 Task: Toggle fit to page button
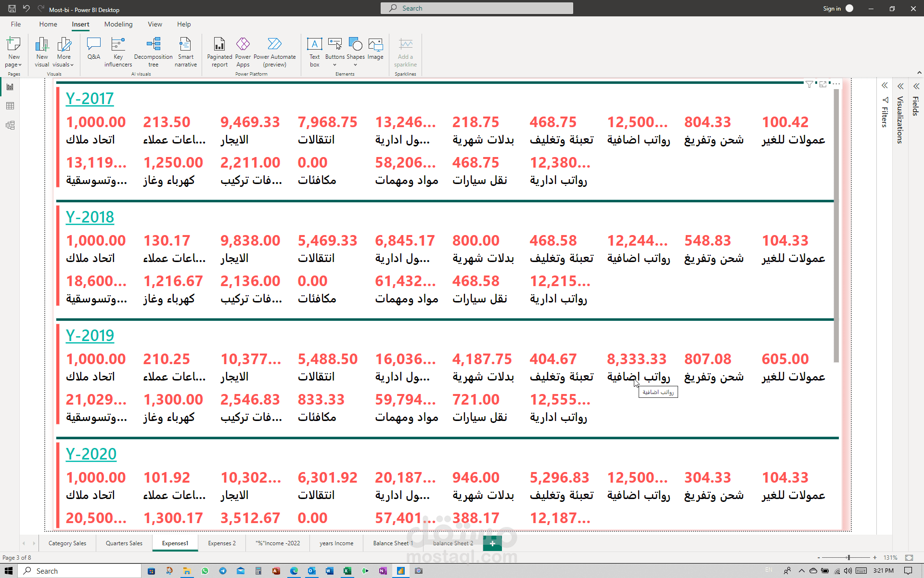click(x=909, y=557)
